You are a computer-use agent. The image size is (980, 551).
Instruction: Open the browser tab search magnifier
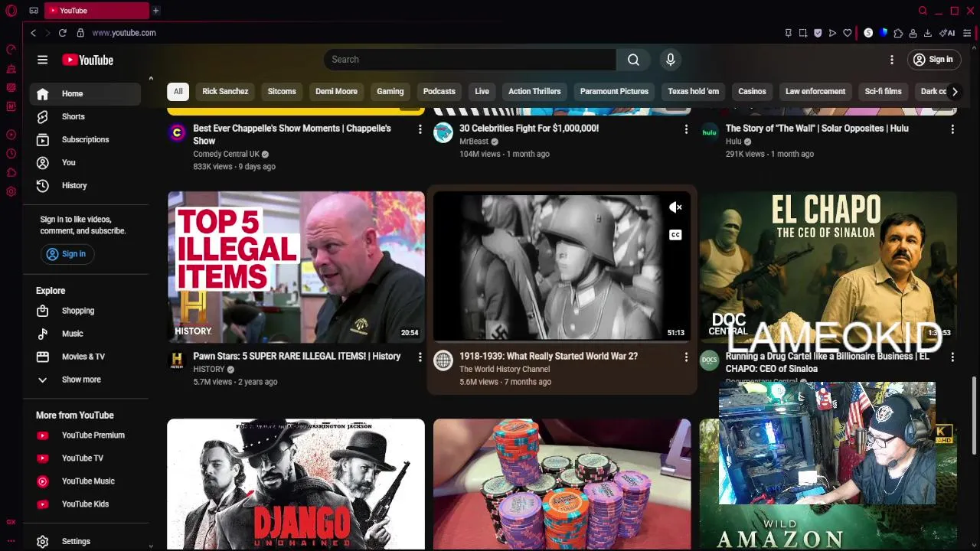(x=923, y=11)
